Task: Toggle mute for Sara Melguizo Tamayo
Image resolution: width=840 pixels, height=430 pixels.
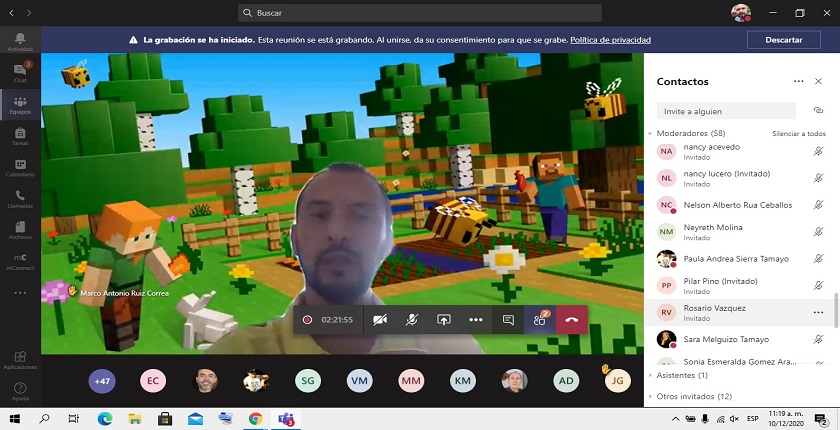Action: tap(818, 339)
